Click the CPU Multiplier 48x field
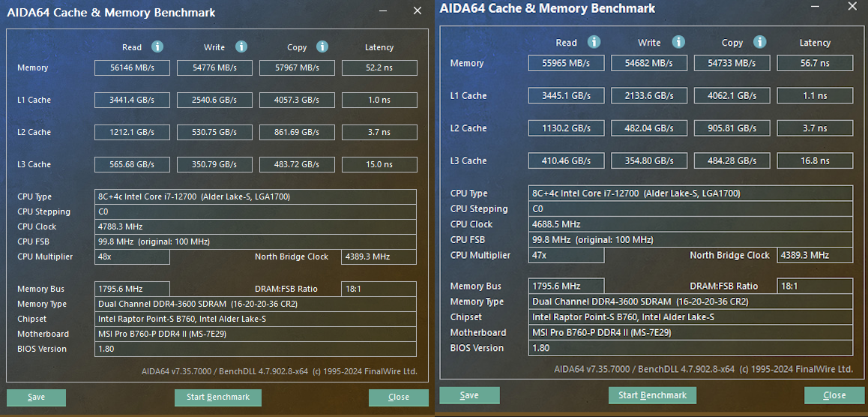The height and width of the screenshot is (417, 868). point(133,256)
